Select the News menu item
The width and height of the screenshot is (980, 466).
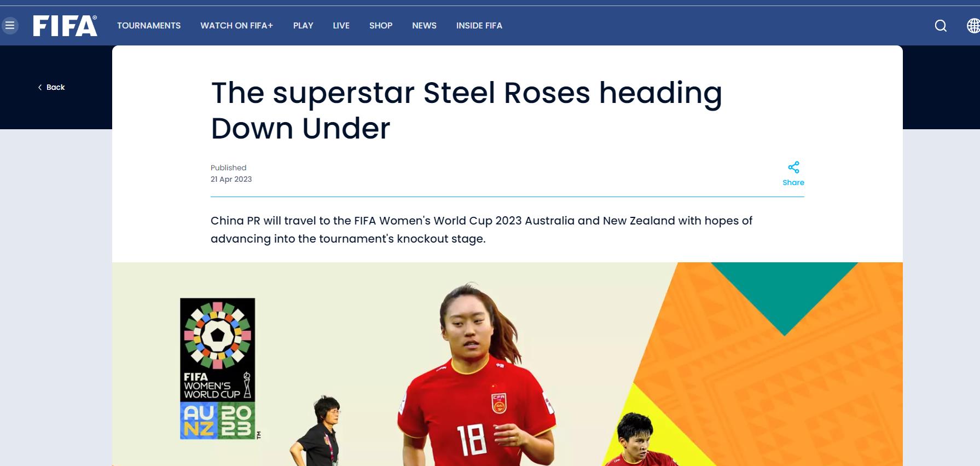point(424,26)
